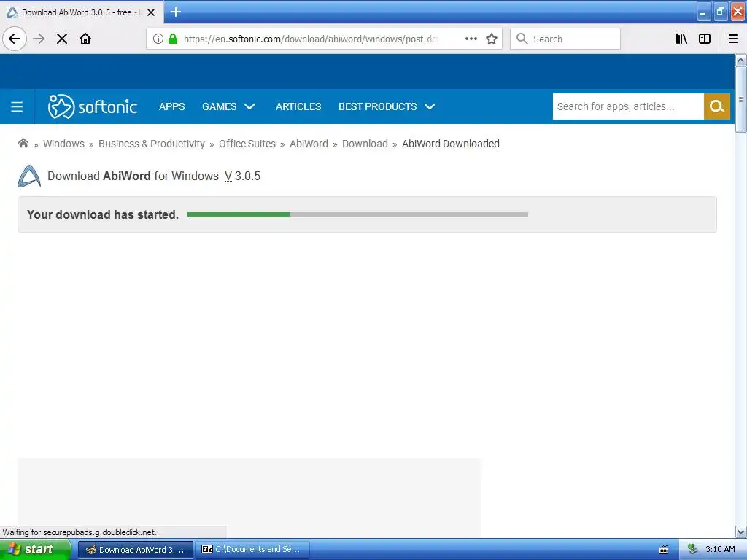Minimize the Firefox window
The image size is (747, 560).
coord(704,12)
